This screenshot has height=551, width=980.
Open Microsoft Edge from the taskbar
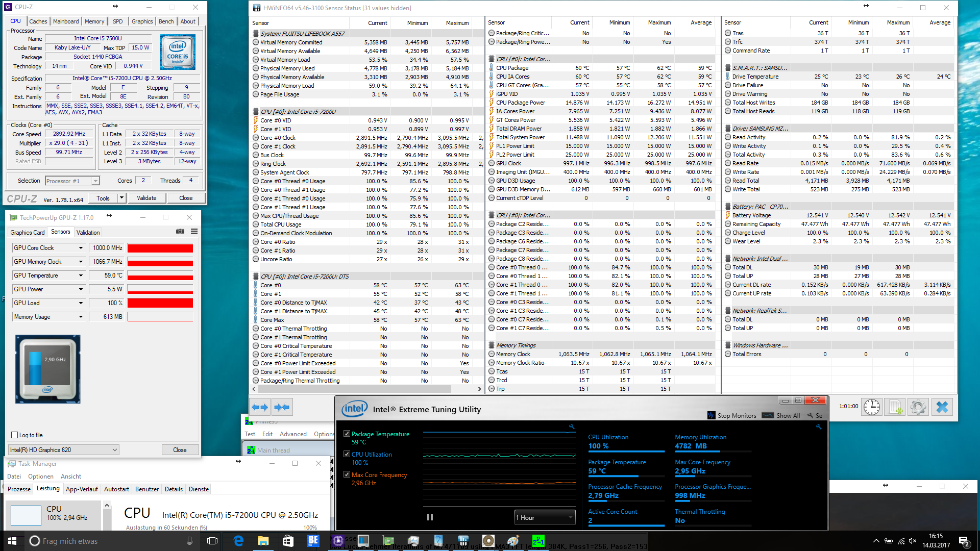[x=238, y=541]
